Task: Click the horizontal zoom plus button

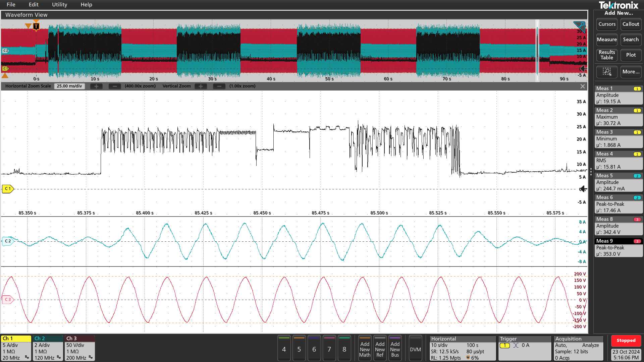Action: tap(96, 86)
